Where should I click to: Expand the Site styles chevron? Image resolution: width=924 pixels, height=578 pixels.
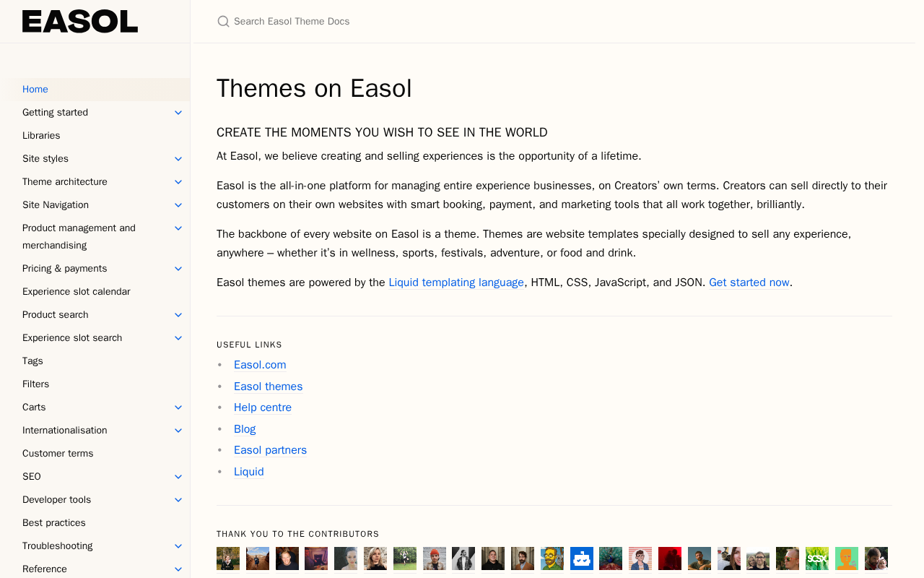pos(178,159)
